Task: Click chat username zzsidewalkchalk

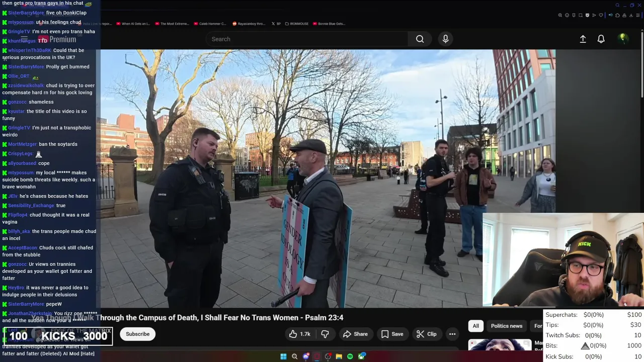Action: tap(26, 85)
